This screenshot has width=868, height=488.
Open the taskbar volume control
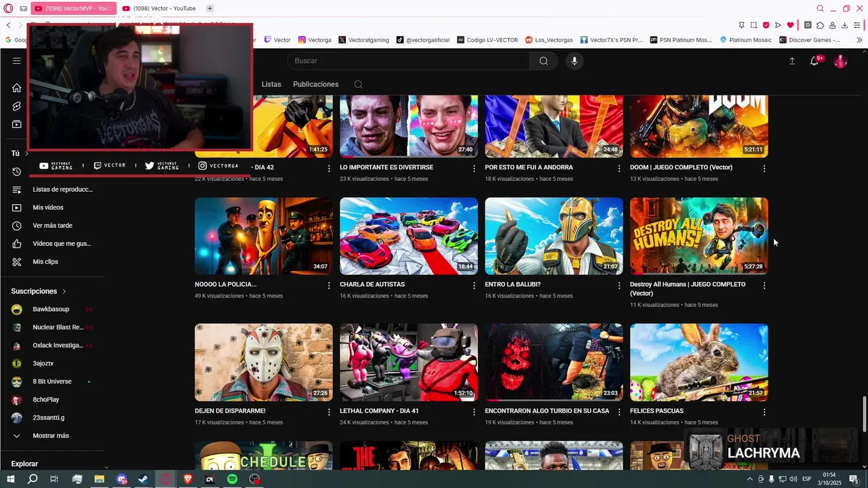(795, 479)
